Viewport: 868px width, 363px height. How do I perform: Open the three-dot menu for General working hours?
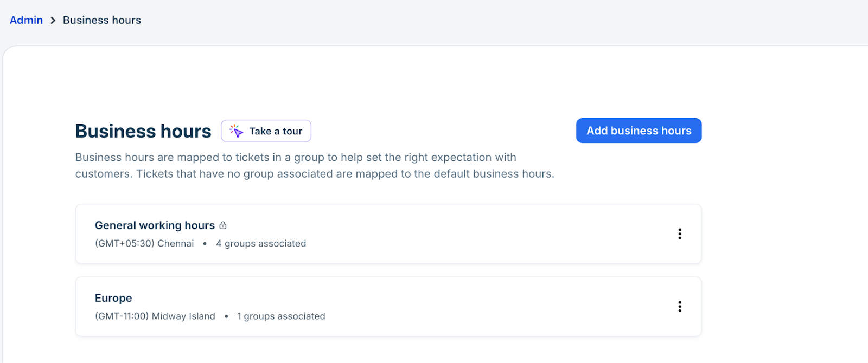click(679, 234)
